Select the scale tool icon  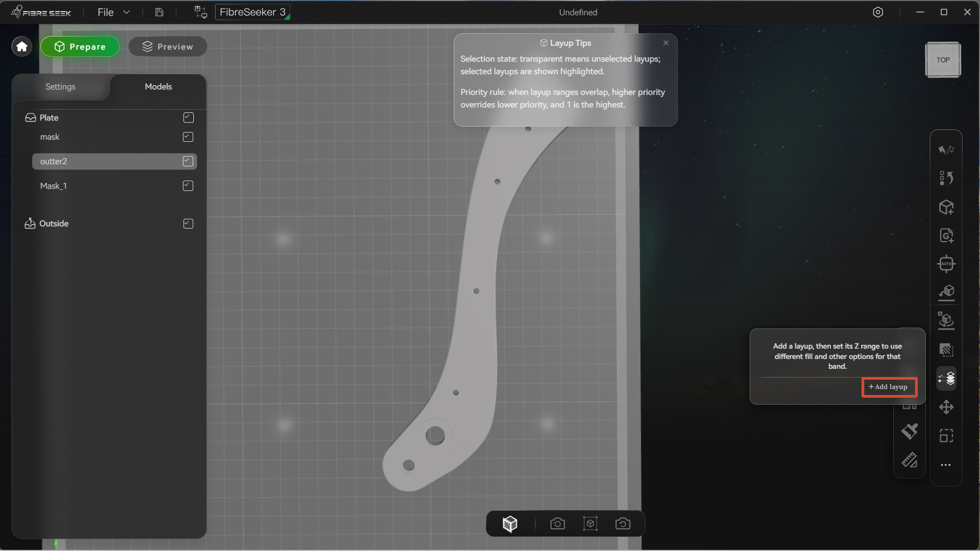[x=946, y=435]
